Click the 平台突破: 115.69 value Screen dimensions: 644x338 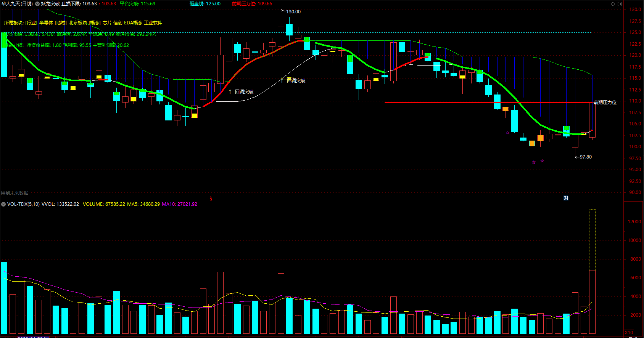click(x=138, y=4)
